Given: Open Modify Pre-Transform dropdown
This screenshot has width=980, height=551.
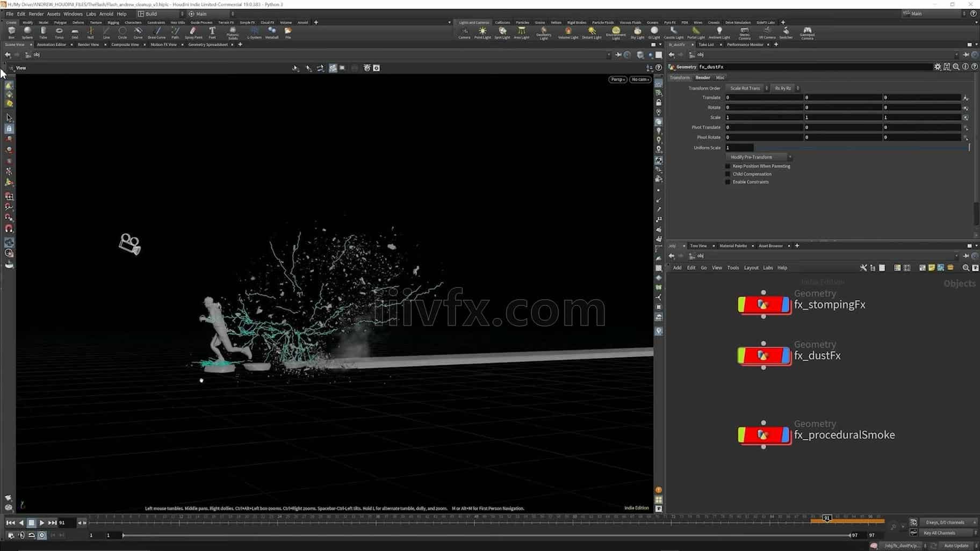Looking at the screenshot, I should click(759, 157).
